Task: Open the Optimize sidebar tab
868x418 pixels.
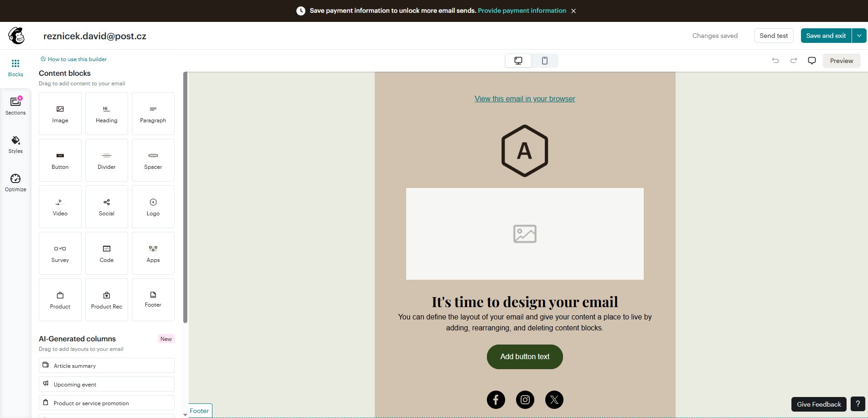Action: [x=15, y=183]
